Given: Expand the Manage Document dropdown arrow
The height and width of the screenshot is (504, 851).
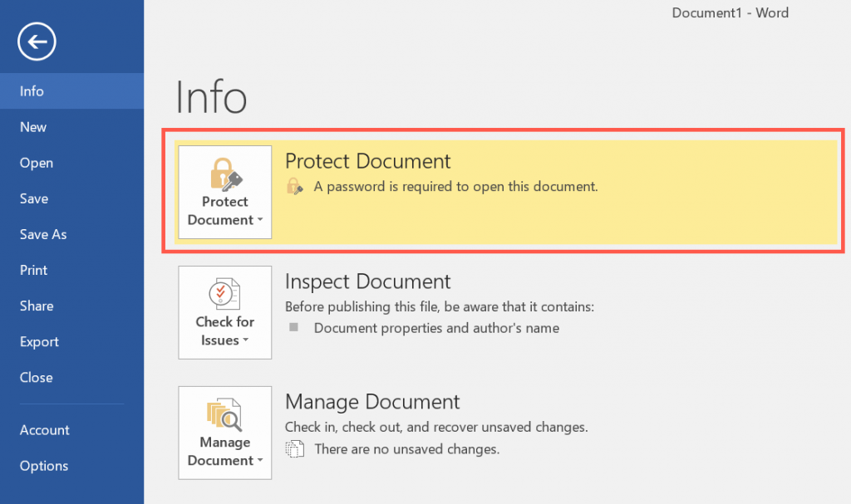Looking at the screenshot, I should pos(260,462).
